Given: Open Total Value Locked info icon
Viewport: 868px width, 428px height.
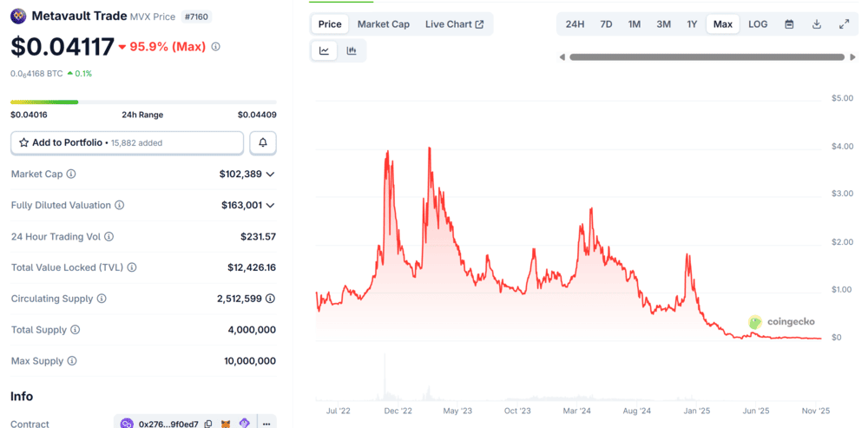Looking at the screenshot, I should [132, 267].
